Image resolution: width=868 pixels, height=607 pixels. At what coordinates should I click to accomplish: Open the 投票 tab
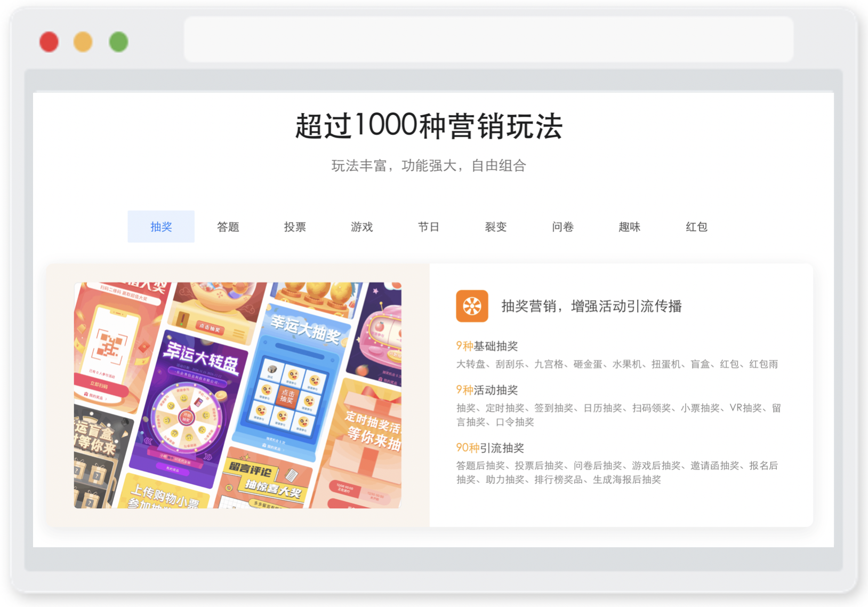pyautogui.click(x=295, y=227)
